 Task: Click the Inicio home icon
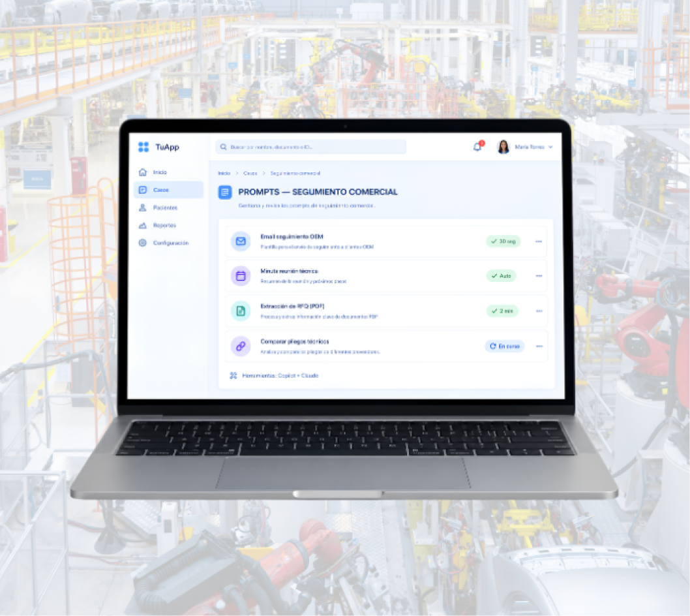coord(143,172)
